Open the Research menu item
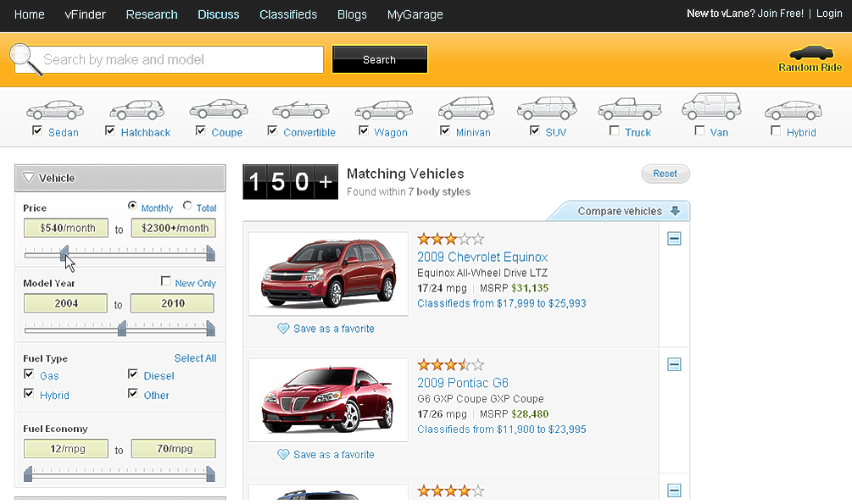This screenshot has width=852, height=504. (152, 14)
